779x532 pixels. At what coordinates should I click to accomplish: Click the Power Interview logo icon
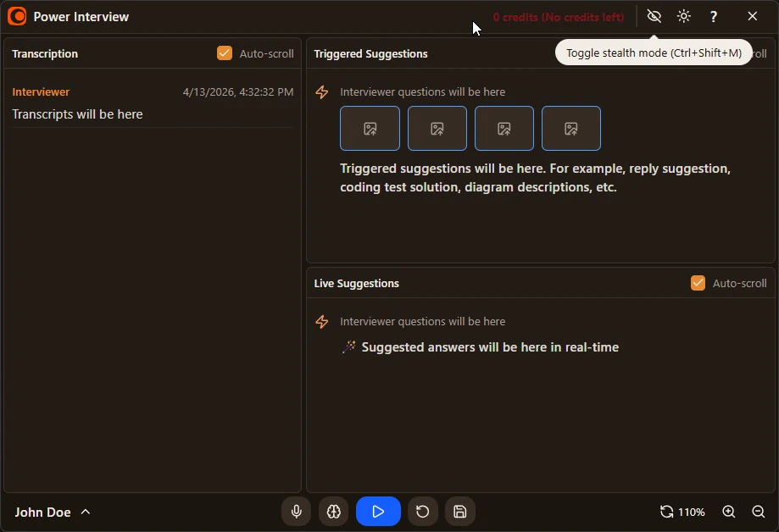pyautogui.click(x=17, y=16)
